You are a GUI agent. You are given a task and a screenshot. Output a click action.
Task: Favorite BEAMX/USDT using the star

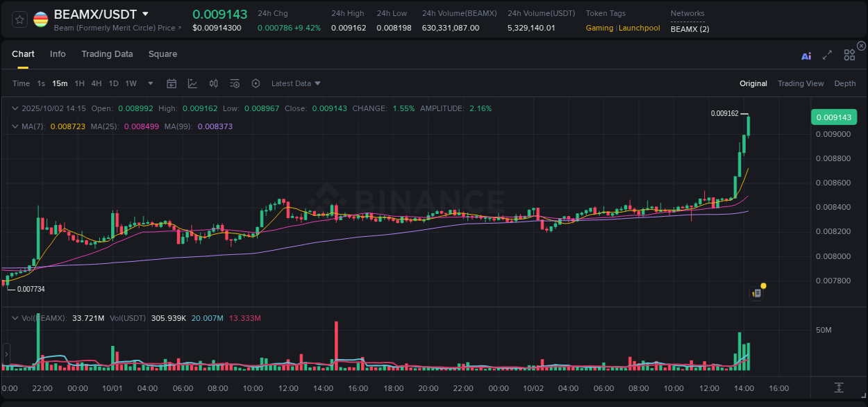point(19,19)
